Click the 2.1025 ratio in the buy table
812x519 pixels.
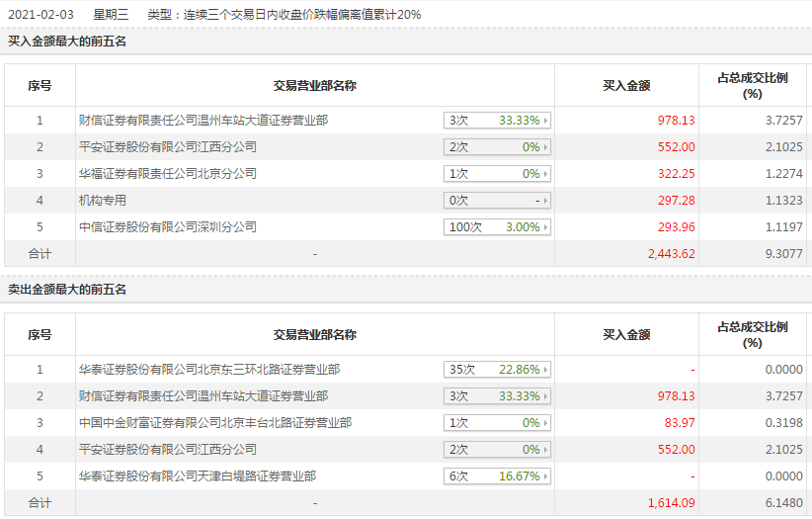pyautogui.click(x=784, y=147)
